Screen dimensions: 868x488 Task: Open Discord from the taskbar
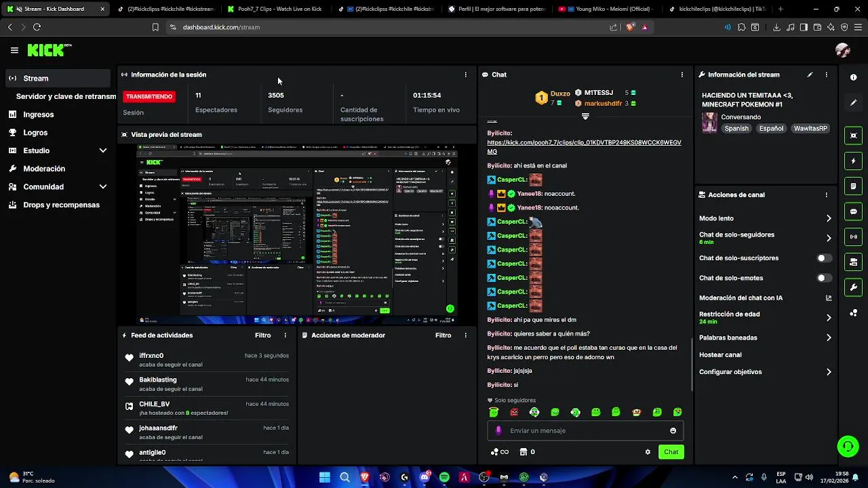pos(425,477)
